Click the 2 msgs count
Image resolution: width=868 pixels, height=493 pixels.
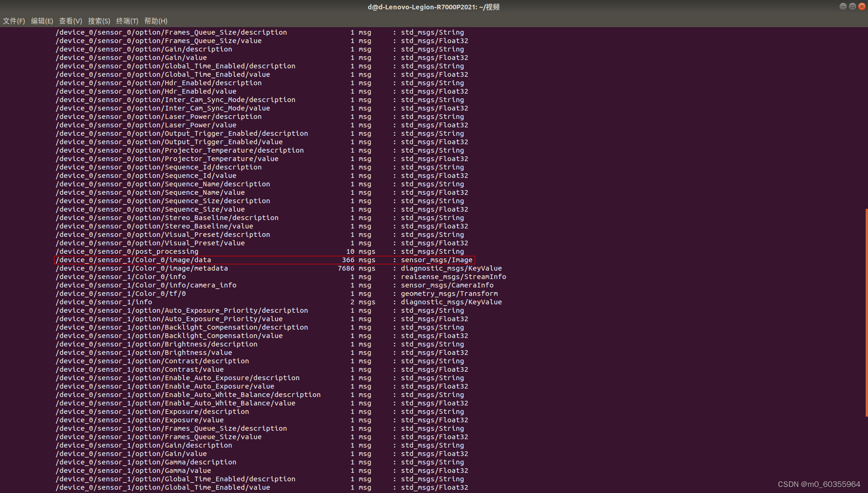pyautogui.click(x=363, y=302)
